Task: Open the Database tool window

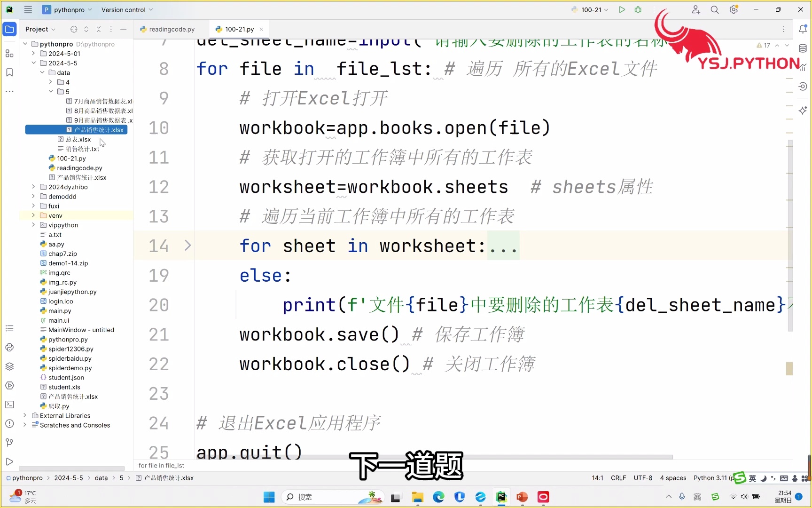Action: tap(803, 48)
